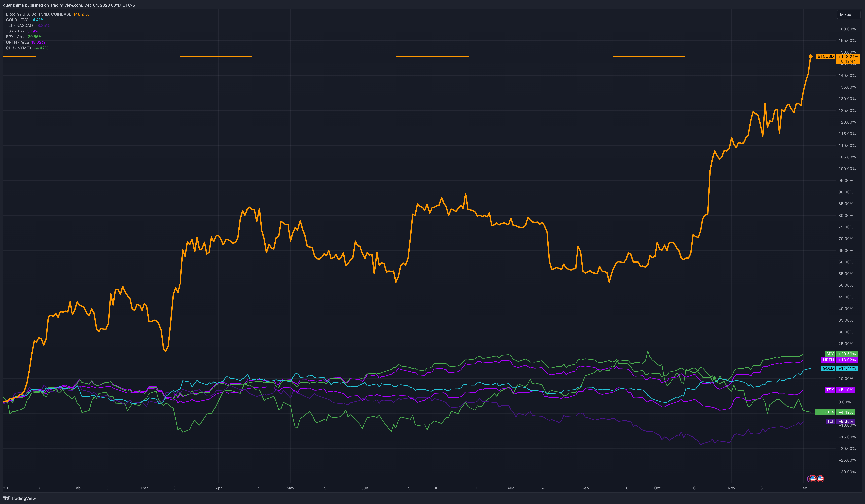Click the +18.02% URTH scale value

tap(847, 360)
